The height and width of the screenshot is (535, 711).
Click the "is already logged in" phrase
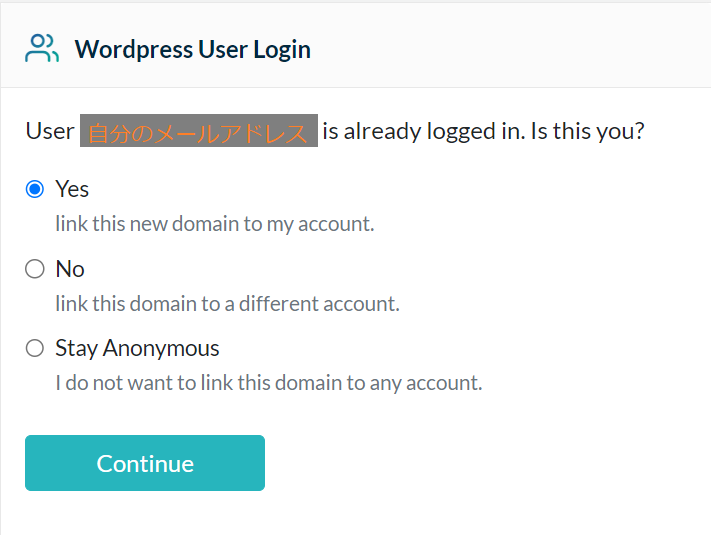tap(421, 131)
